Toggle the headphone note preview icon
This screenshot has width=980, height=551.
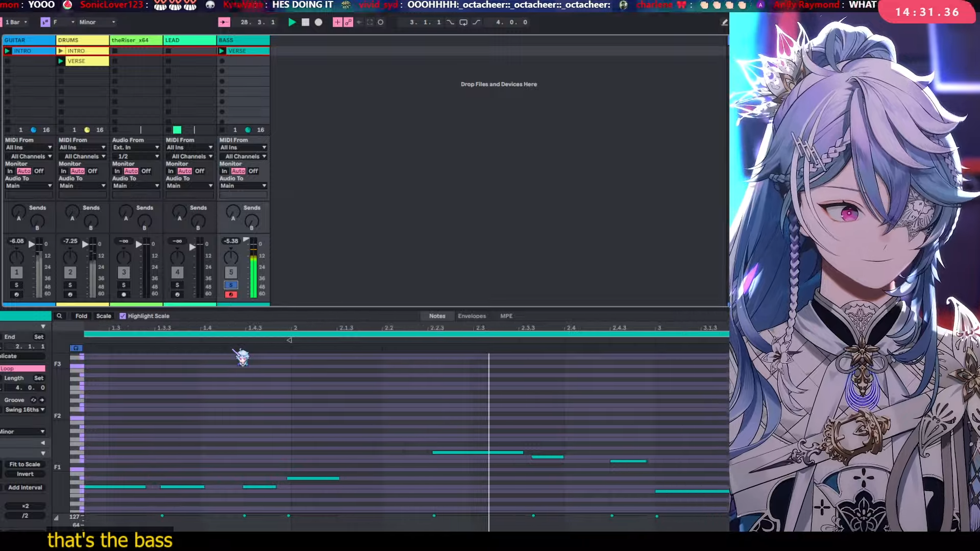click(76, 348)
